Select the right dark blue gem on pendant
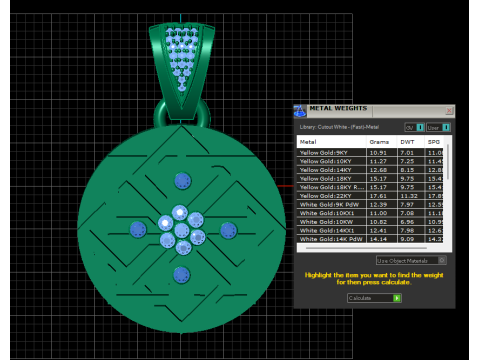 [x=229, y=230]
